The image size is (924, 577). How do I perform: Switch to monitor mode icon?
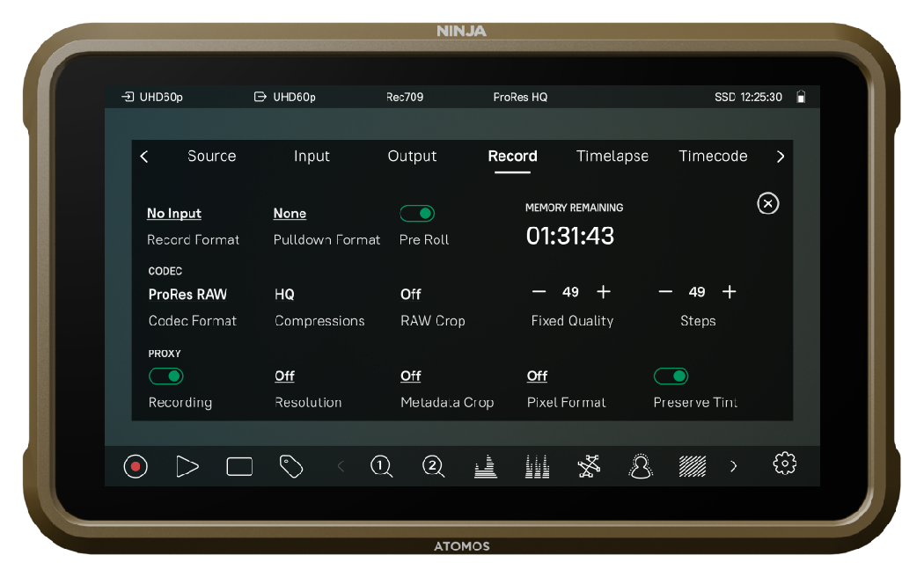(x=238, y=466)
